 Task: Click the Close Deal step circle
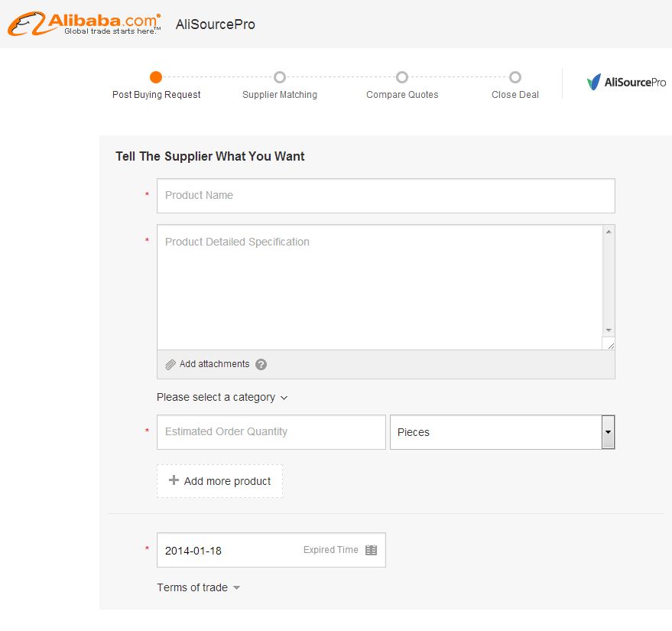(x=515, y=77)
